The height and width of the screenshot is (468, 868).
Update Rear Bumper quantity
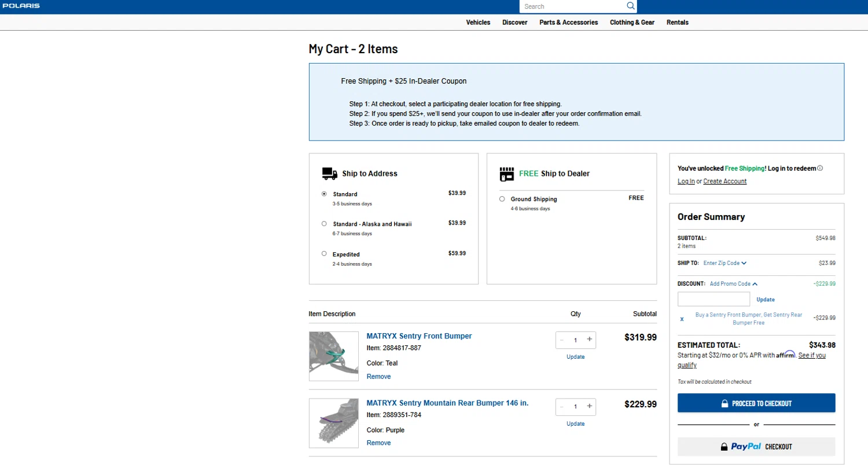point(575,423)
